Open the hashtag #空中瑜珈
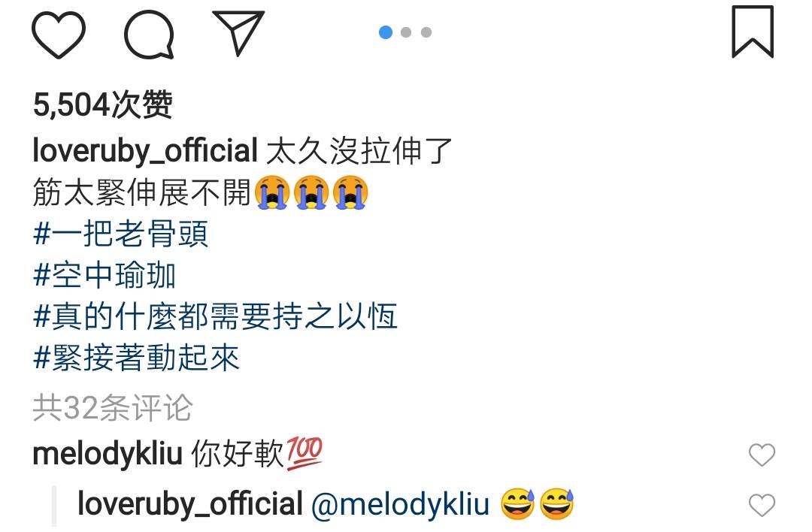The image size is (812, 532). [105, 275]
